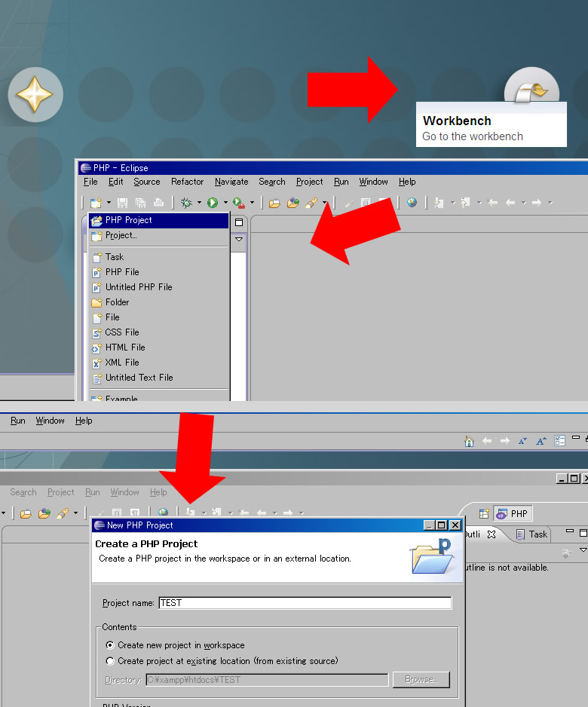Screen dimensions: 588x707
Task: Click the Last Edit Location icon in PHP - Eclipse toolbar
Action: click(492, 203)
